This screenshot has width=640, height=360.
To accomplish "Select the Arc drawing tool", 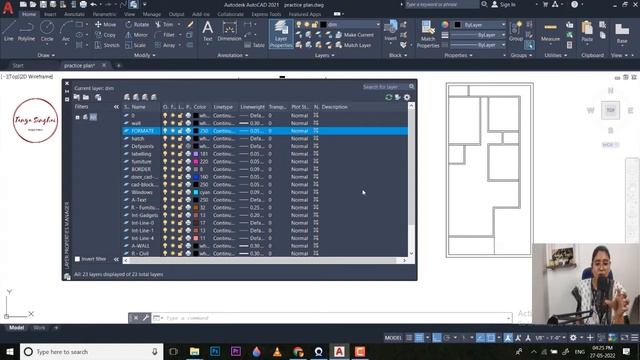I will tap(66, 31).
